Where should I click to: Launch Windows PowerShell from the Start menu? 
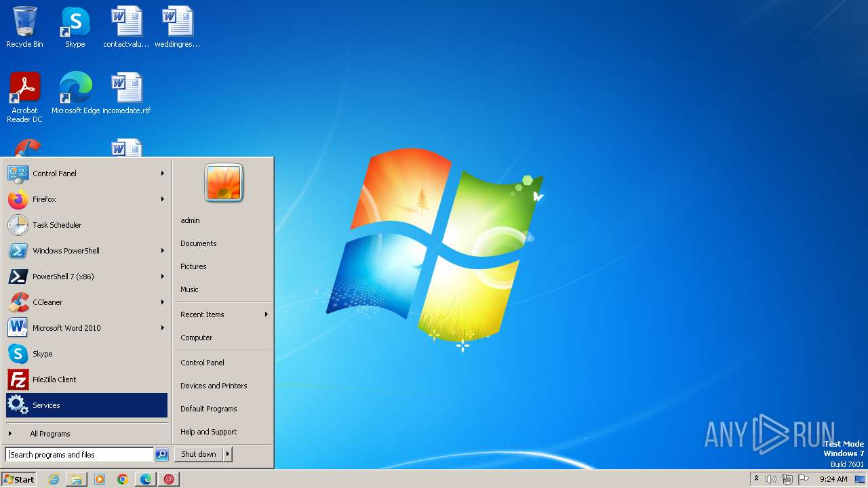pyautogui.click(x=87, y=251)
